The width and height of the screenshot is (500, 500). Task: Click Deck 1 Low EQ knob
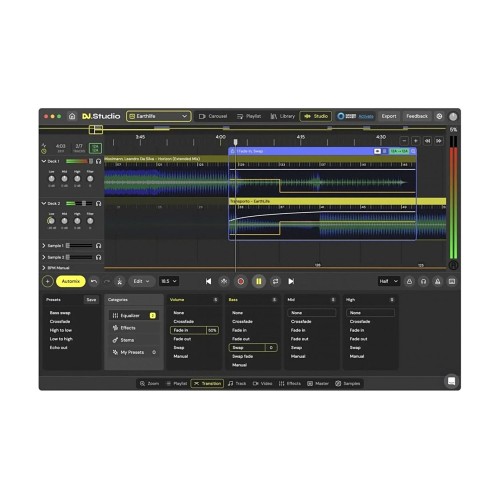(52, 179)
